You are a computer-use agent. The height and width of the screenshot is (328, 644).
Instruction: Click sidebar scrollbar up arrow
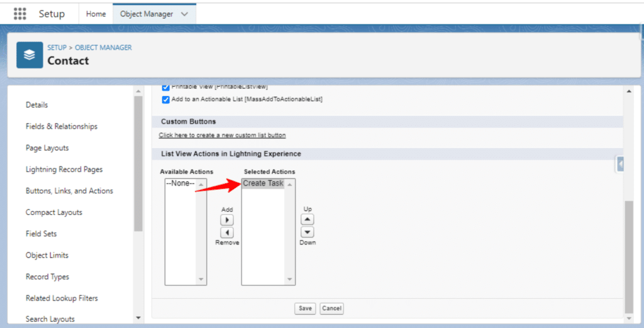(x=138, y=90)
